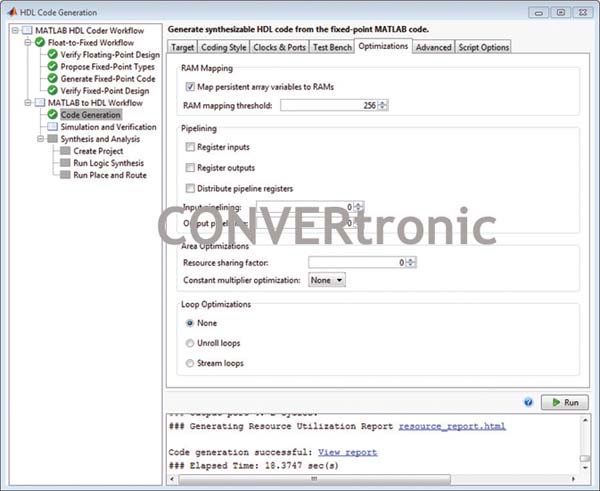Screen dimensions: 600x491
Task: Enable the Register inputs checkbox
Action: [x=190, y=147]
